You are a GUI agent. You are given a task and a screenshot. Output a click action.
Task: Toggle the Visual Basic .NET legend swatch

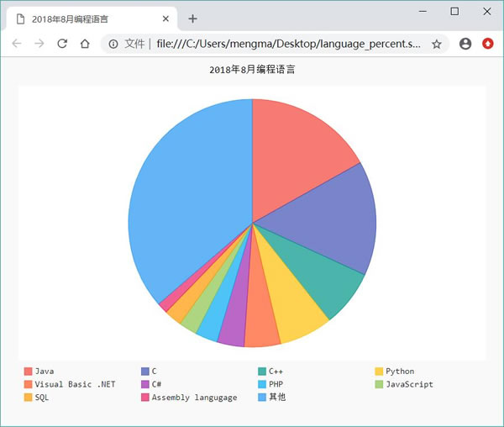(x=28, y=384)
